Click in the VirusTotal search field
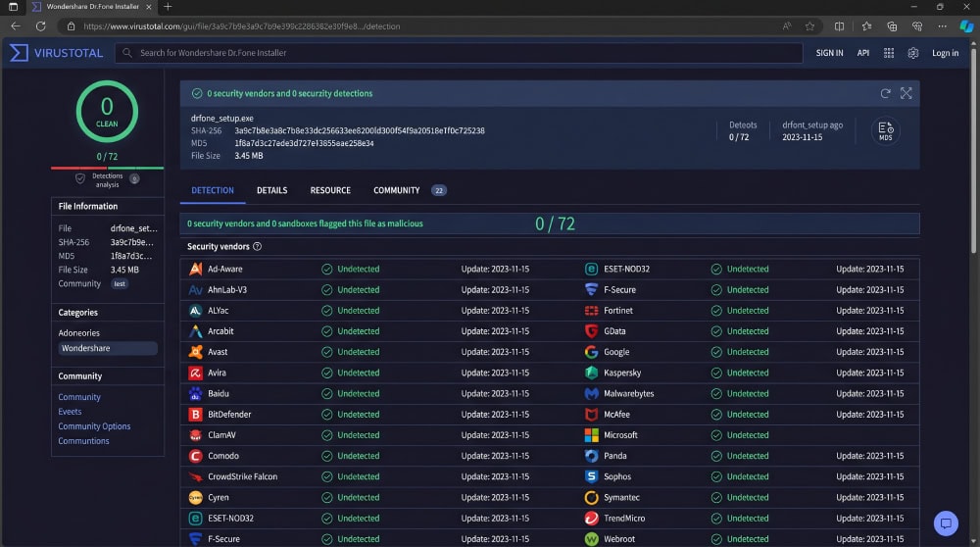The height and width of the screenshot is (547, 980). pos(459,53)
